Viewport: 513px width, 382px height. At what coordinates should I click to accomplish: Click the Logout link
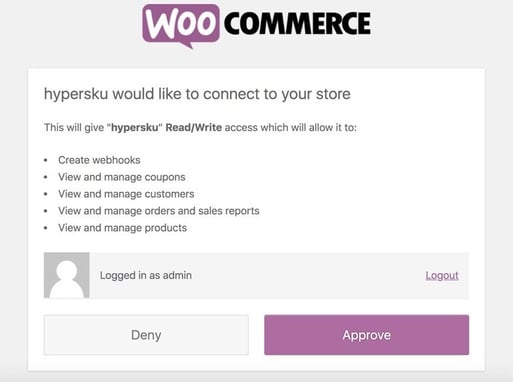(x=442, y=275)
